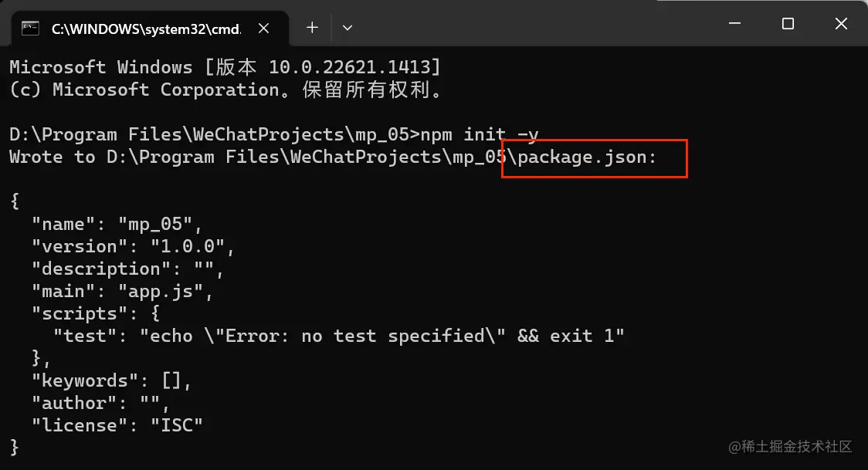The height and width of the screenshot is (470, 868).
Task: Select the C:\WINDOWS\system32\cmd tab
Action: [x=145, y=29]
